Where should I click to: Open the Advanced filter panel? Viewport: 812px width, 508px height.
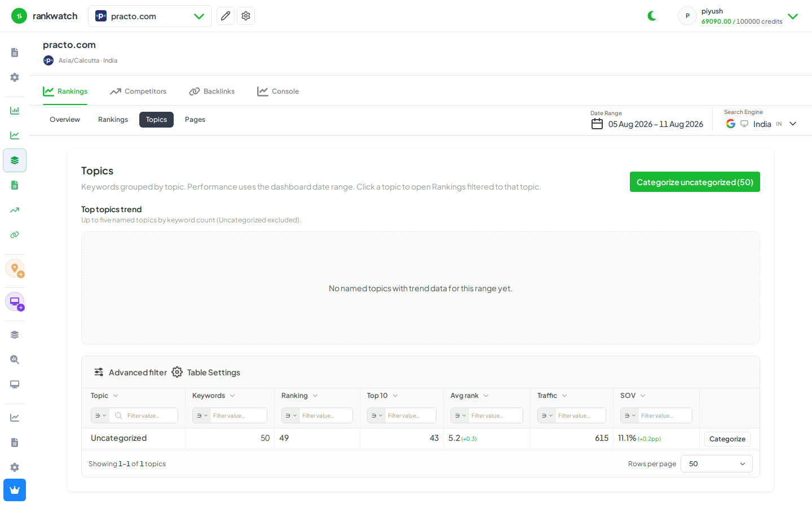point(130,373)
